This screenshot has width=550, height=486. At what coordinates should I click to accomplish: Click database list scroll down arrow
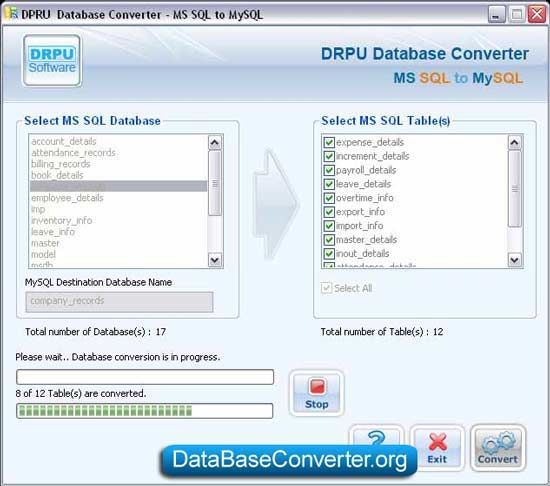click(x=215, y=260)
